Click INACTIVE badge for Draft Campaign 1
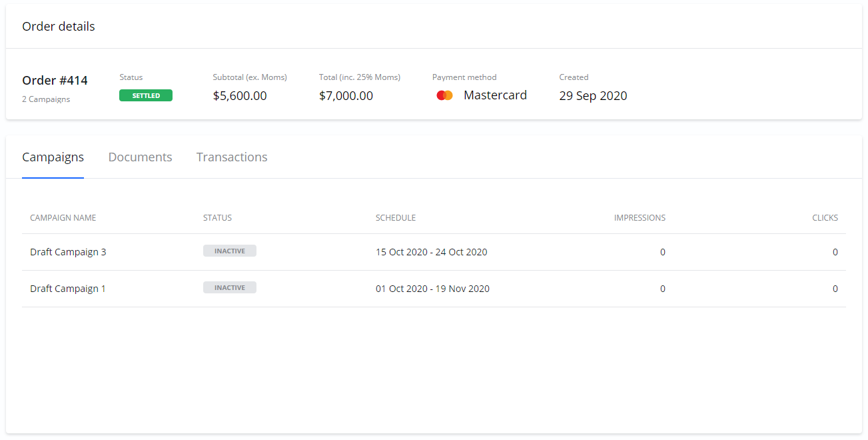Image resolution: width=868 pixels, height=440 pixels. pyautogui.click(x=230, y=288)
